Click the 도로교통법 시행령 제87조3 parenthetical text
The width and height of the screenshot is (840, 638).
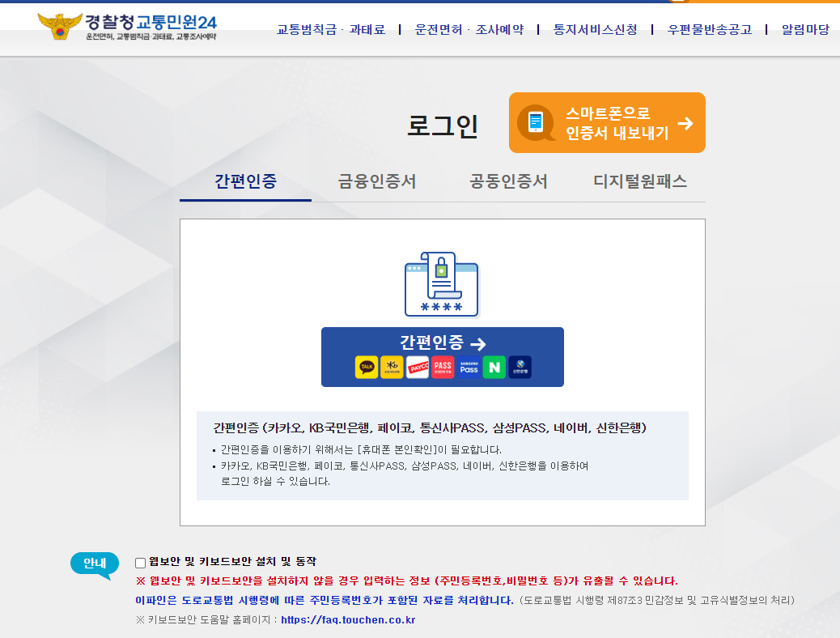tap(657, 601)
